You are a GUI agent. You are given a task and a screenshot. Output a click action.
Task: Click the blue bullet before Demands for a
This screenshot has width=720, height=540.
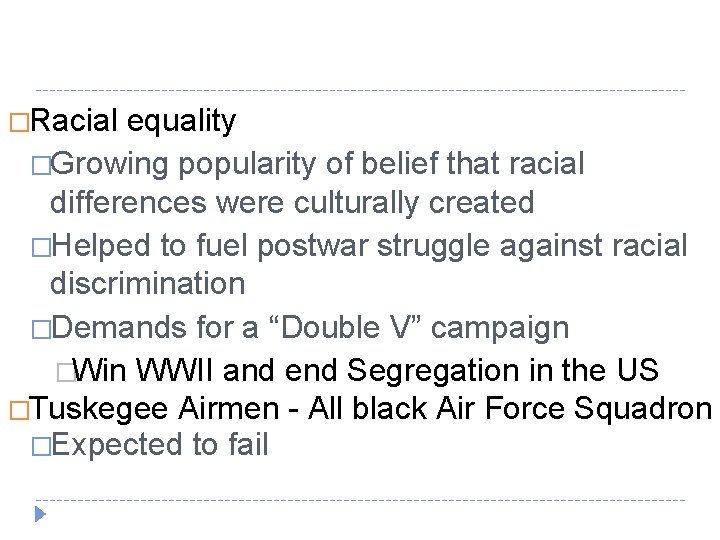tap(41, 329)
